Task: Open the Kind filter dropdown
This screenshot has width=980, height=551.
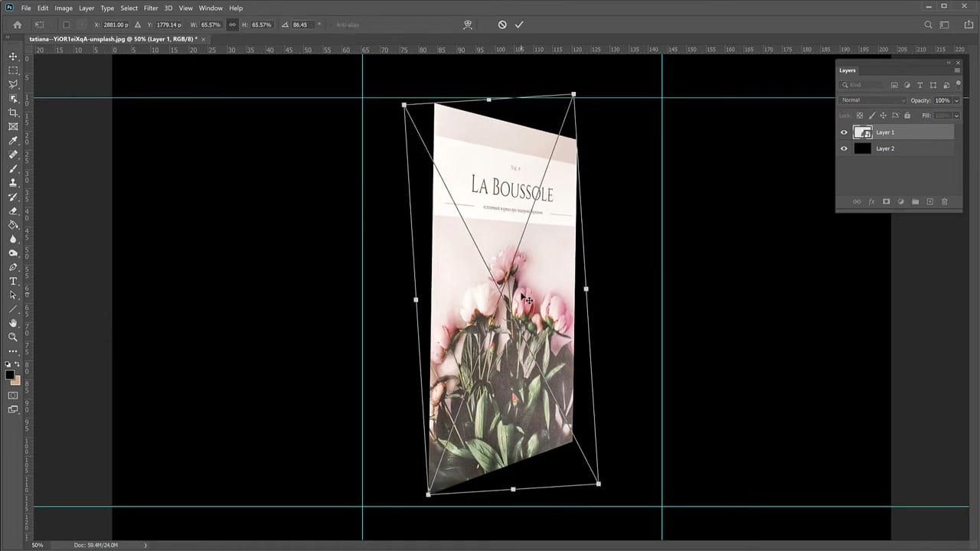Action: [x=861, y=85]
